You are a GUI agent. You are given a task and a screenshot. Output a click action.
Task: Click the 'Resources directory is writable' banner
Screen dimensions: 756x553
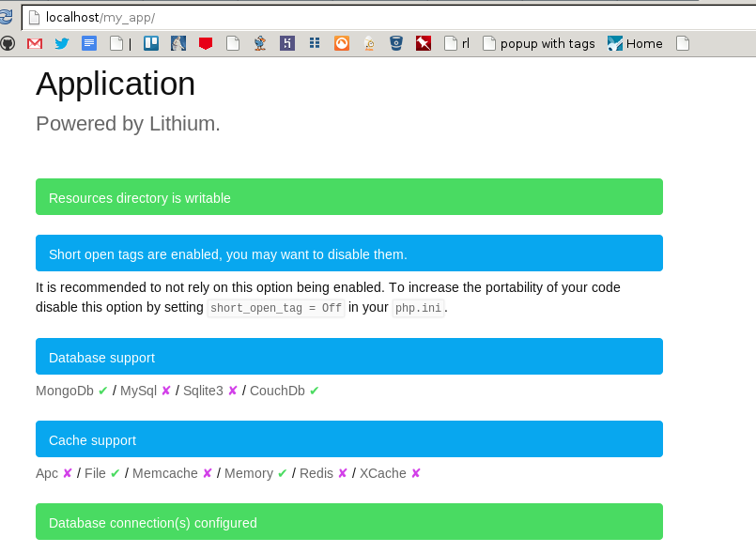pyautogui.click(x=348, y=197)
